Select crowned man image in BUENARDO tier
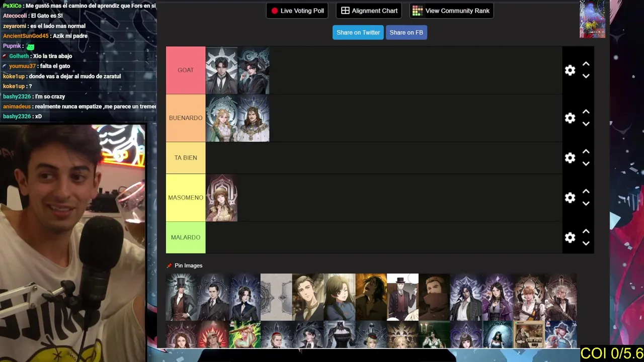The height and width of the screenshot is (362, 644). click(254, 118)
